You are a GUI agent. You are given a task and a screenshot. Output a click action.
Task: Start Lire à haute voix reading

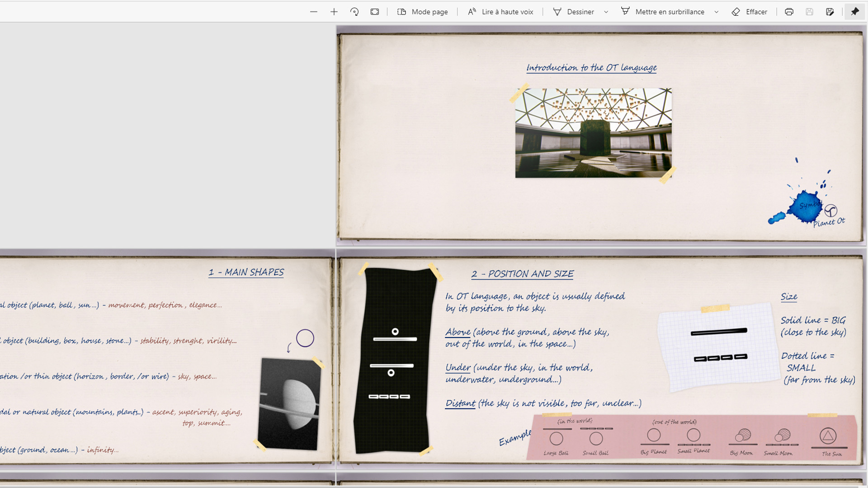pos(500,12)
